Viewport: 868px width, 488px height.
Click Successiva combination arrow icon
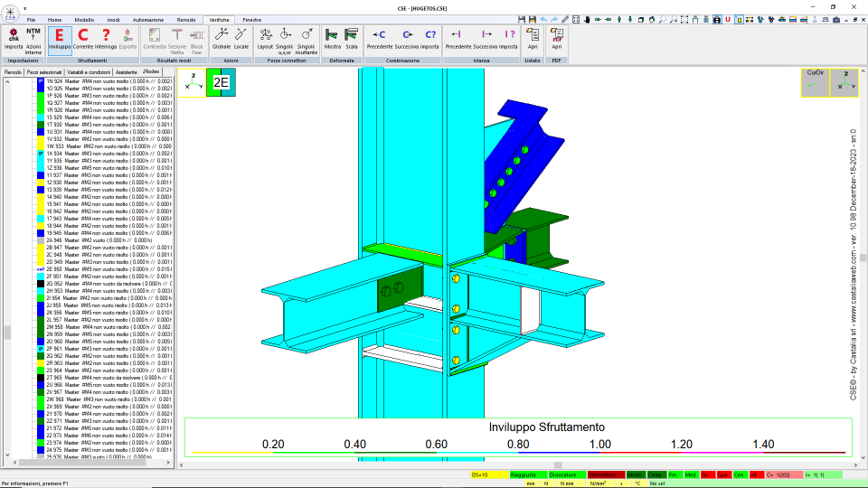click(x=406, y=40)
